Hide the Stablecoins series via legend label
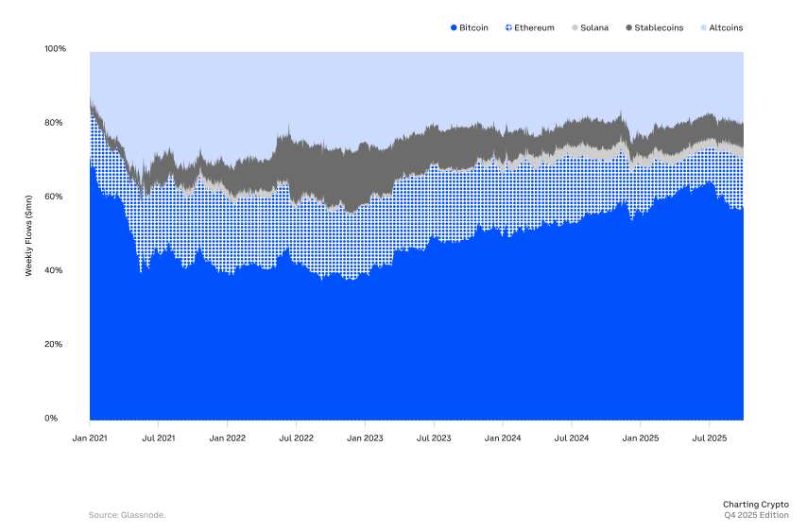Image resolution: width=807 pixels, height=532 pixels. [x=661, y=28]
